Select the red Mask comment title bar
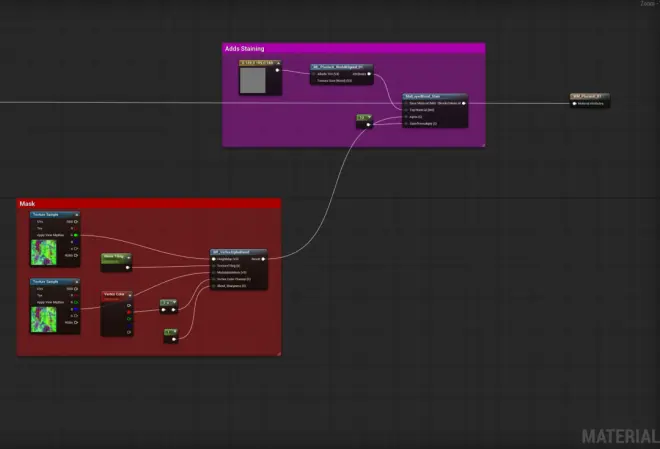 [149, 204]
